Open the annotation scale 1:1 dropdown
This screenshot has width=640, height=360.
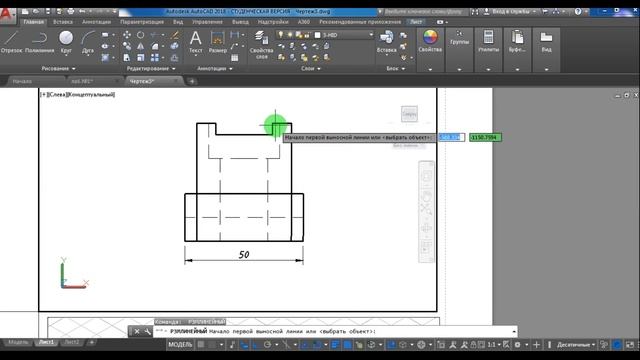point(494,345)
